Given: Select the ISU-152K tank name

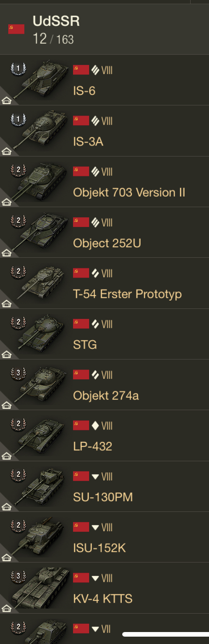Looking at the screenshot, I should [x=99, y=548].
